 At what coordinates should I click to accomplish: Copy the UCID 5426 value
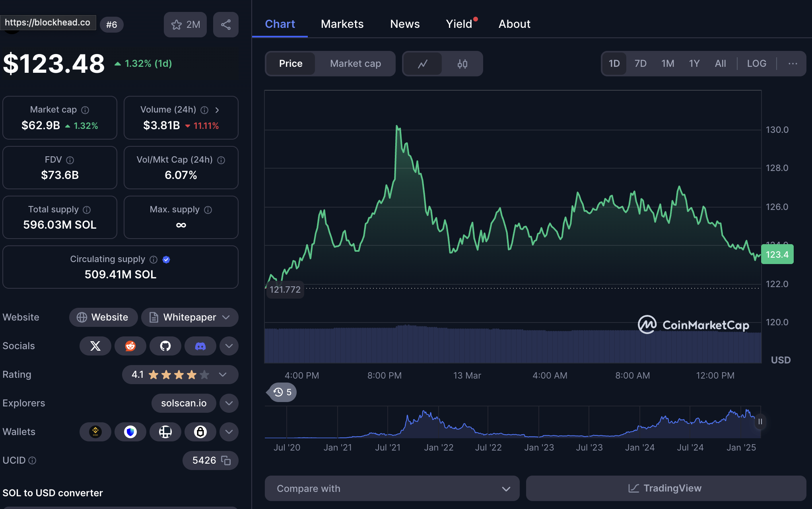click(226, 460)
